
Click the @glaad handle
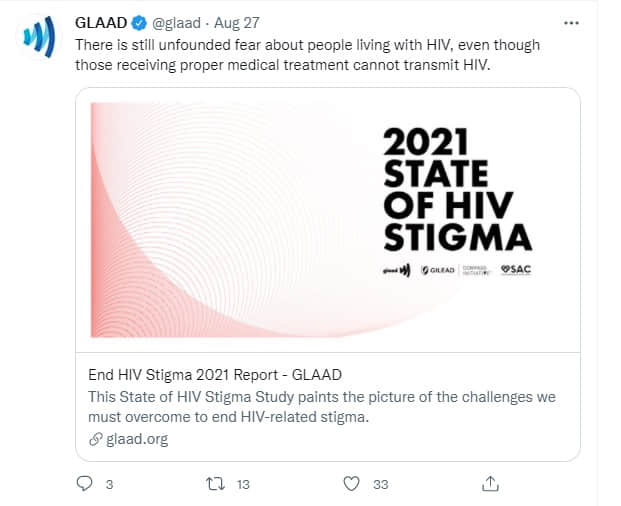(x=177, y=23)
